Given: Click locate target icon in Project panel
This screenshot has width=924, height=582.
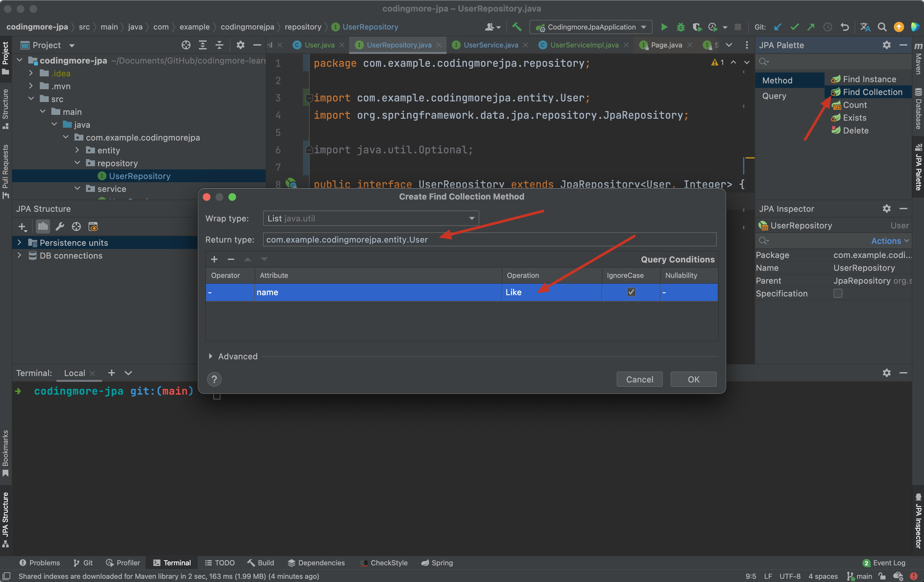Looking at the screenshot, I should [x=186, y=45].
